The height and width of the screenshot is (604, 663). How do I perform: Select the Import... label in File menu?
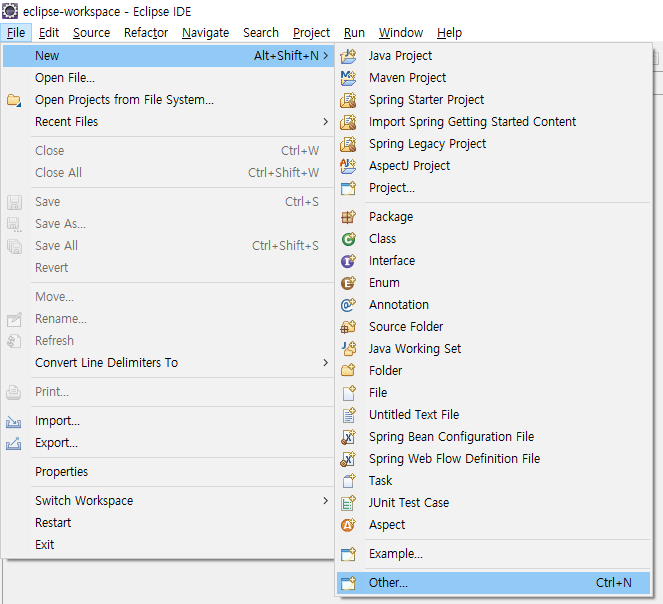coord(57,421)
